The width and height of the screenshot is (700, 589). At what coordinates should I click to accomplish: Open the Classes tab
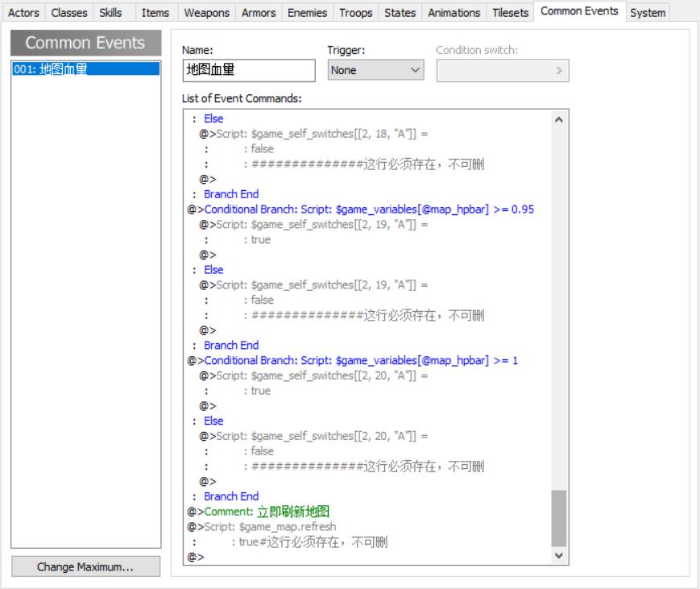[69, 13]
